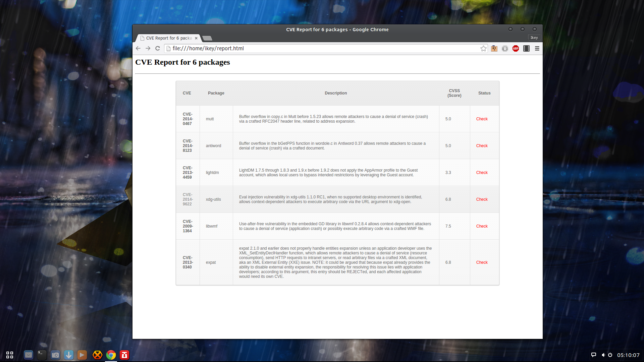Select the CVE Report for 6 packages tab
Image resolution: width=644 pixels, height=362 pixels.
[x=168, y=38]
